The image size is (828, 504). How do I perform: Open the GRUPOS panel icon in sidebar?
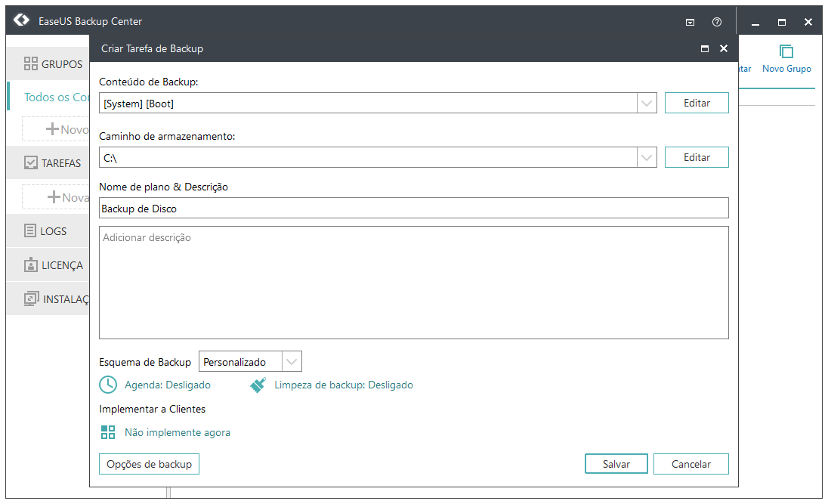click(x=31, y=63)
